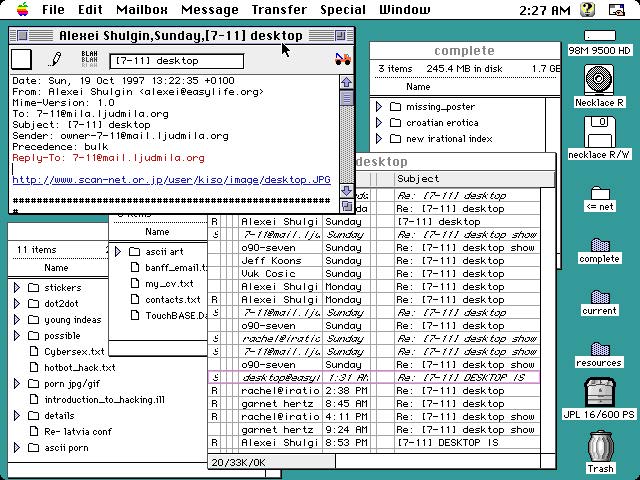Select the Necklace R CD-ROM disk icon
The width and height of the screenshot is (640, 480).
click(600, 80)
